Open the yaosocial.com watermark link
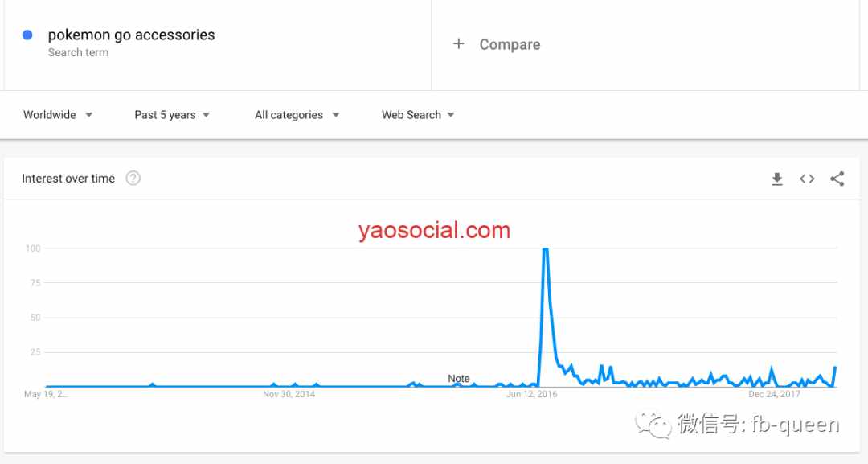 [435, 230]
